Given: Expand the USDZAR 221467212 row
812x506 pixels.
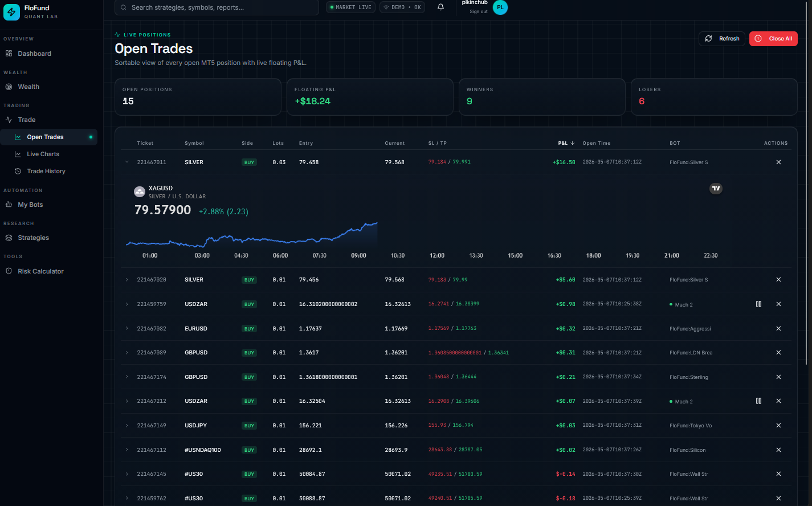Looking at the screenshot, I should [x=127, y=401].
